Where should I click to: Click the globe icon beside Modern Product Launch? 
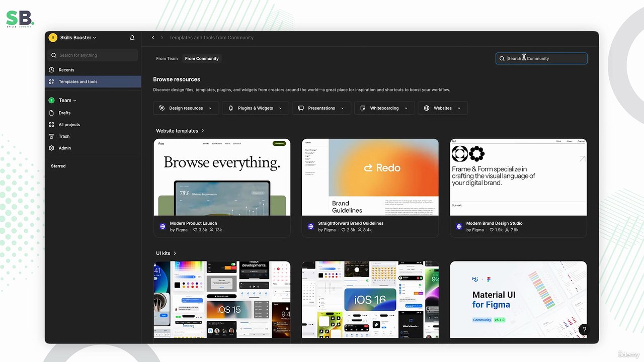pos(163,227)
